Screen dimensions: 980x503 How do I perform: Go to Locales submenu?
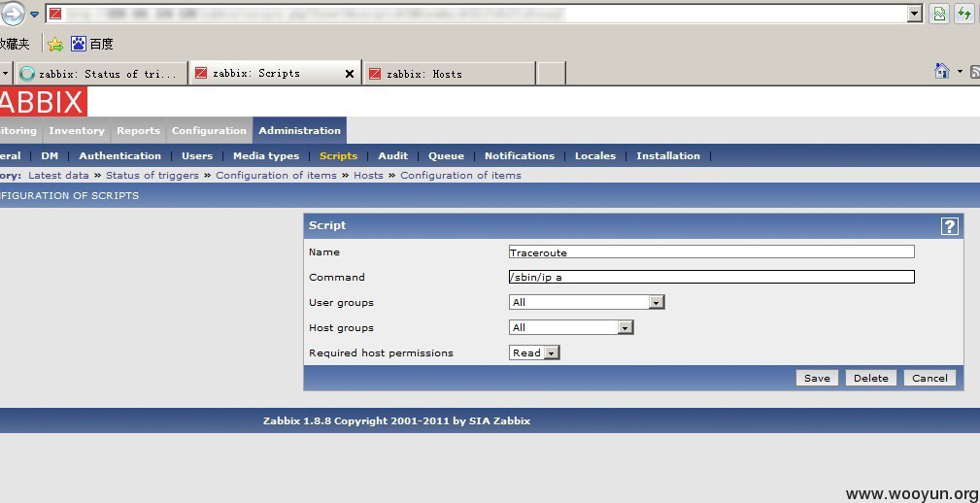click(595, 155)
